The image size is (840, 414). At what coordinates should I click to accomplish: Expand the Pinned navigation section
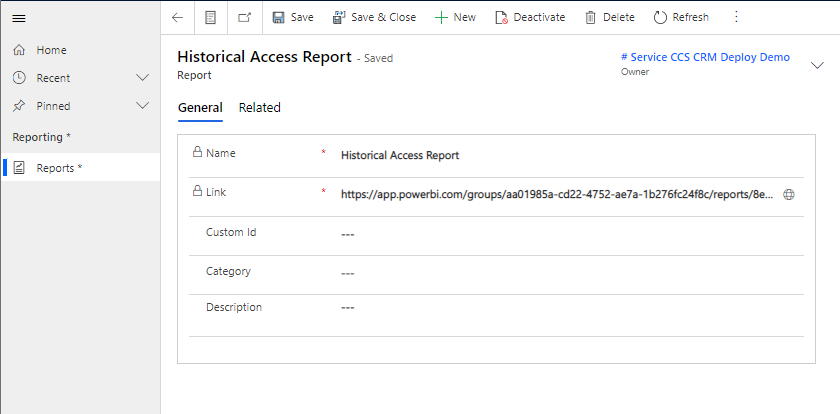click(142, 106)
